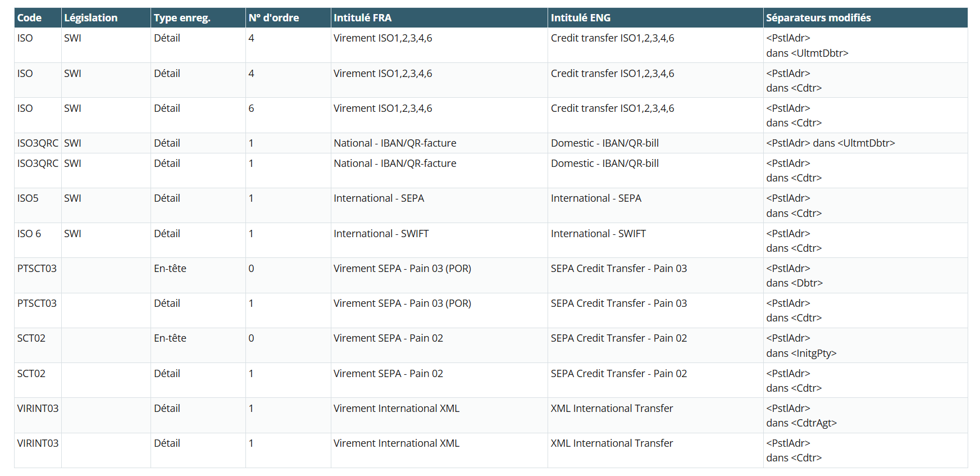This screenshot has height=476, width=980.
Task: Select the ISO5 code cell
Action: coord(28,198)
